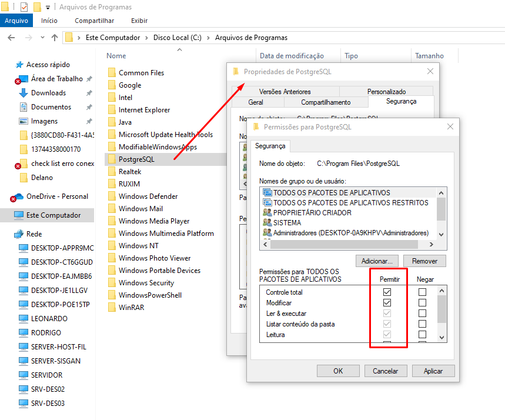The height and width of the screenshot is (420, 505).
Task: Open the Downloads quick access icon
Action: tap(24, 93)
